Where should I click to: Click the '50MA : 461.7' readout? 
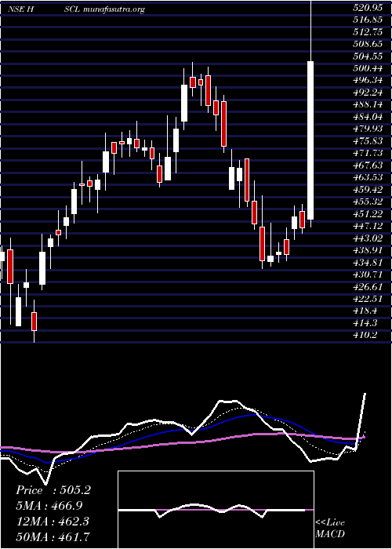(x=53, y=536)
